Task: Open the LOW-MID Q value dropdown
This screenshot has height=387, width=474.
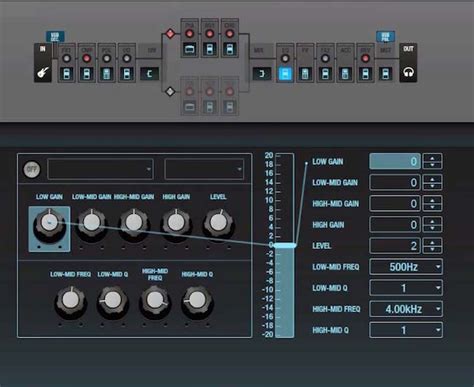Action: tap(406, 288)
